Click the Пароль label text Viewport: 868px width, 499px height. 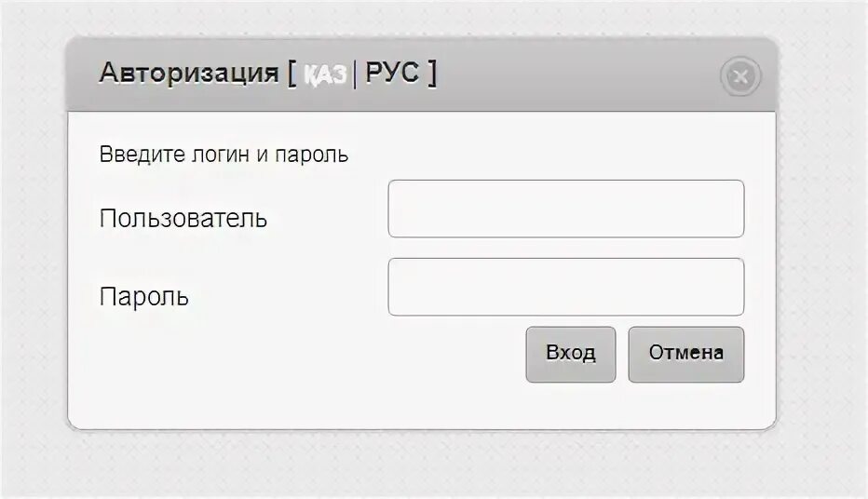(144, 297)
